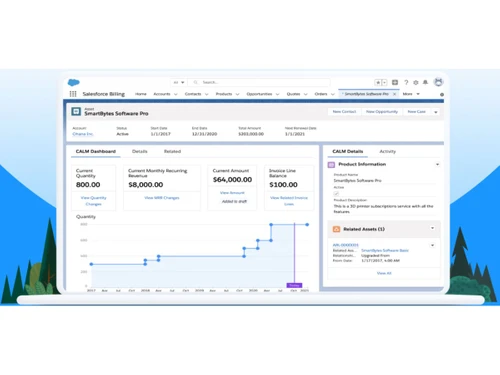This screenshot has height=375, width=500.
Task: Open the Accounts nav tab
Action: pos(162,94)
